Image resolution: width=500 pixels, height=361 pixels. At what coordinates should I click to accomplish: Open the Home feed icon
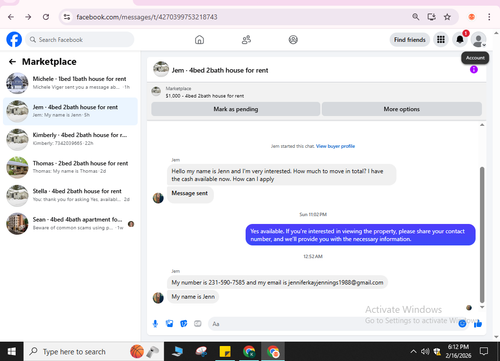(199, 40)
